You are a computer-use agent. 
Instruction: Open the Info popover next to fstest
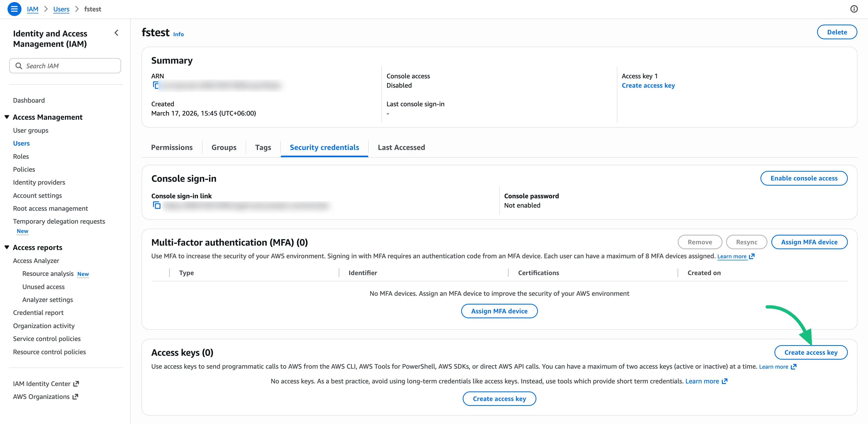click(178, 34)
